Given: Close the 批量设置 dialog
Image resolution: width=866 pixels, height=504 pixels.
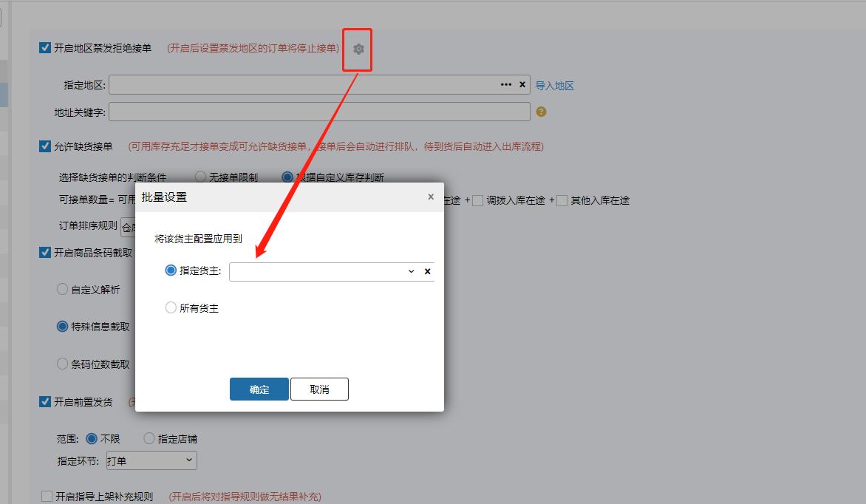Looking at the screenshot, I should point(430,197).
